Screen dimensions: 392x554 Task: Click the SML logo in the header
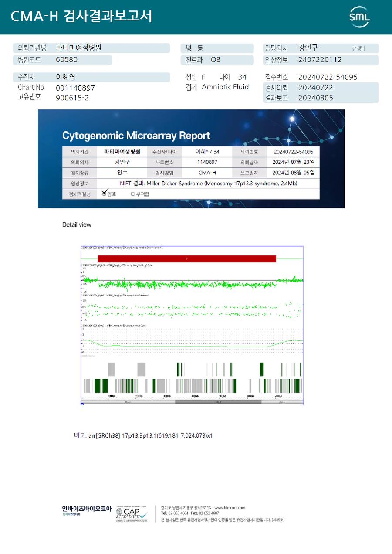point(359,17)
